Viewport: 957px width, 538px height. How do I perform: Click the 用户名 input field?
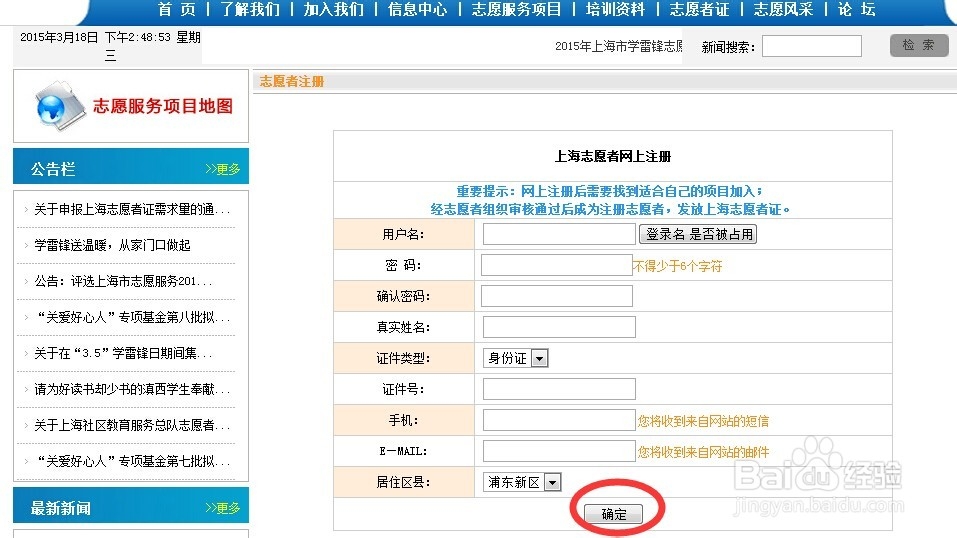[x=559, y=234]
